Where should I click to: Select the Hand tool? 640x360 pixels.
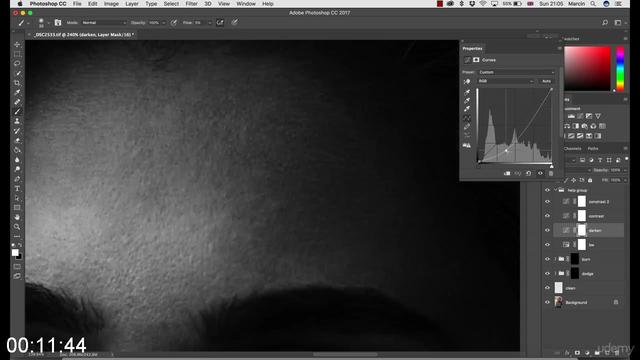coord(17,217)
